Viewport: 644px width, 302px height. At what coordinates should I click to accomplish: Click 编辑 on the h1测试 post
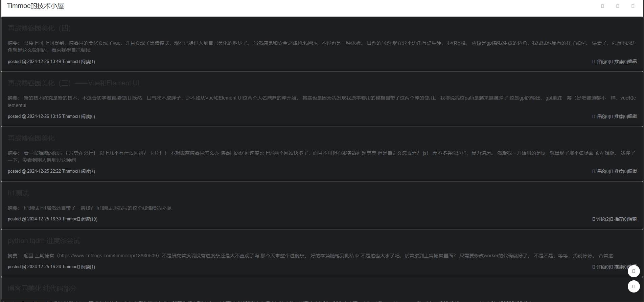pyautogui.click(x=632, y=219)
